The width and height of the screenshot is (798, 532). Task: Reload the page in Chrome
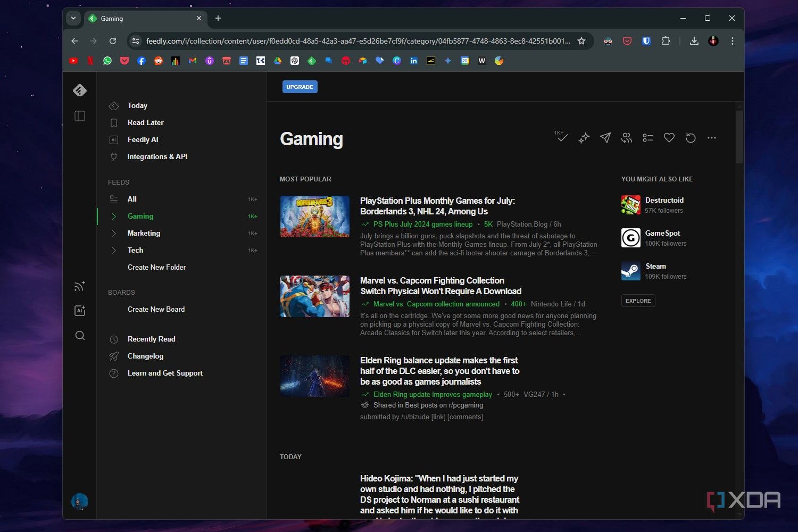(113, 41)
